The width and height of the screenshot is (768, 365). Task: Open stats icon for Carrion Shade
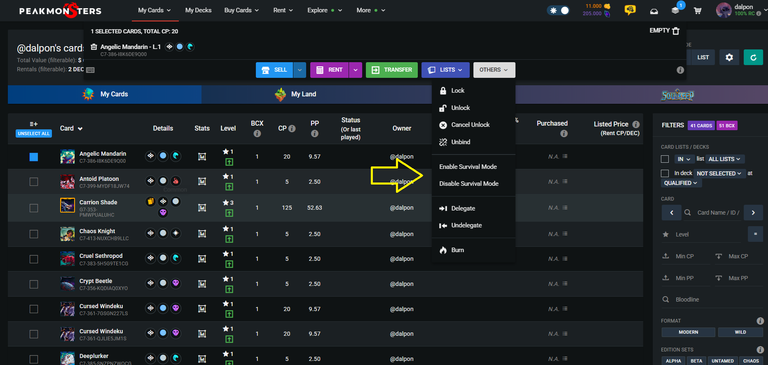(202, 208)
